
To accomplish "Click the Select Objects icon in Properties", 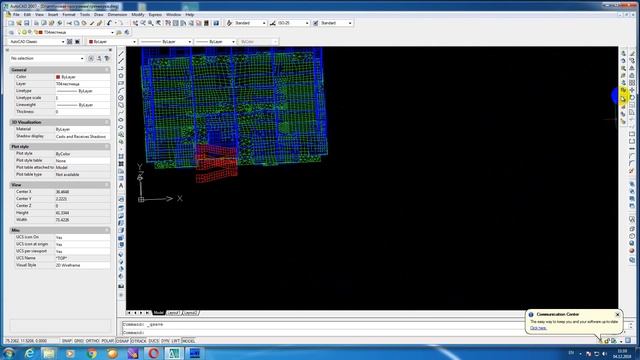I will [99, 58].
